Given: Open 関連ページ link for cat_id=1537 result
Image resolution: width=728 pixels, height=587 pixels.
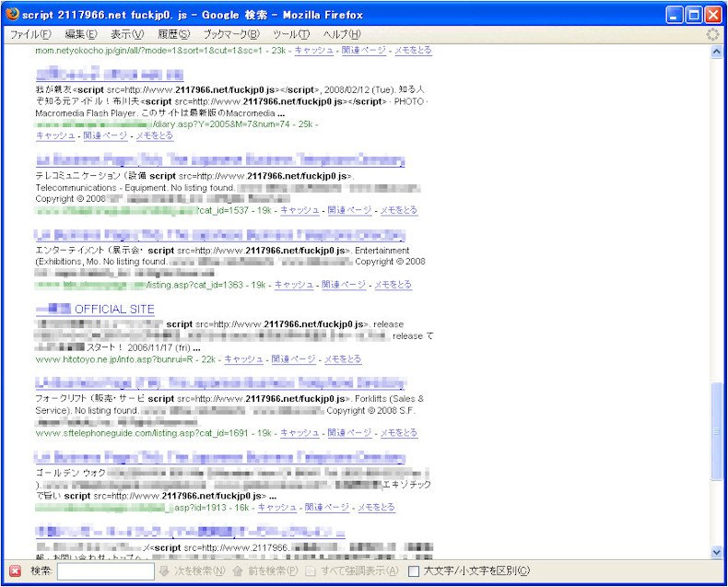Looking at the screenshot, I should point(349,210).
